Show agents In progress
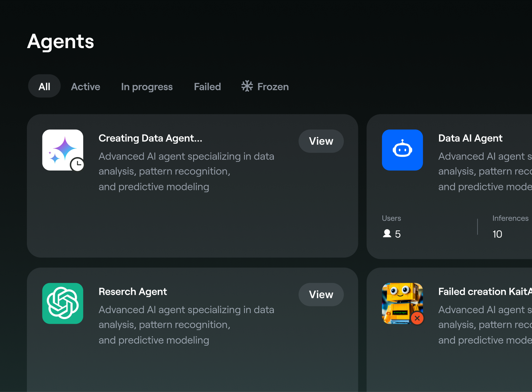The image size is (532, 392). coord(147,87)
